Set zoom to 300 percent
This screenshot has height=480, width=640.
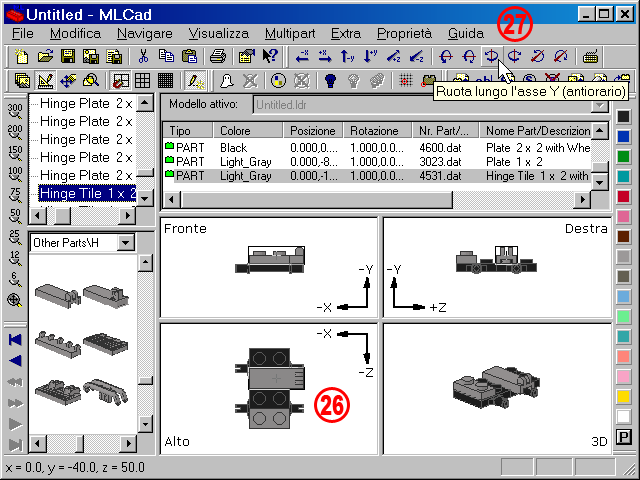[x=15, y=111]
